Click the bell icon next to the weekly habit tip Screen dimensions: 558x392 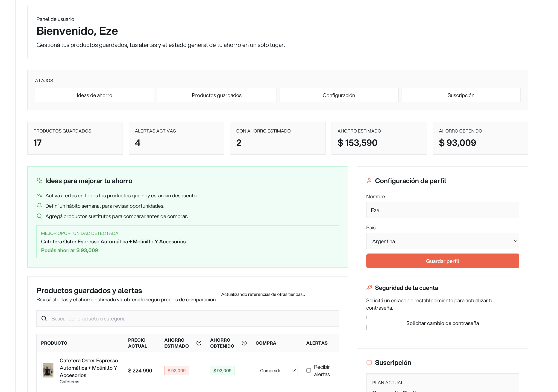tap(39, 206)
